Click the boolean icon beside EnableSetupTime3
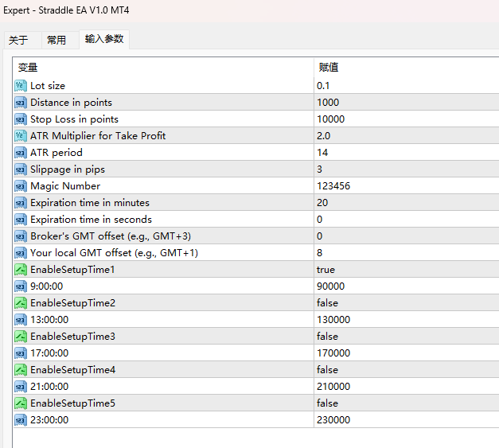 tap(21, 337)
